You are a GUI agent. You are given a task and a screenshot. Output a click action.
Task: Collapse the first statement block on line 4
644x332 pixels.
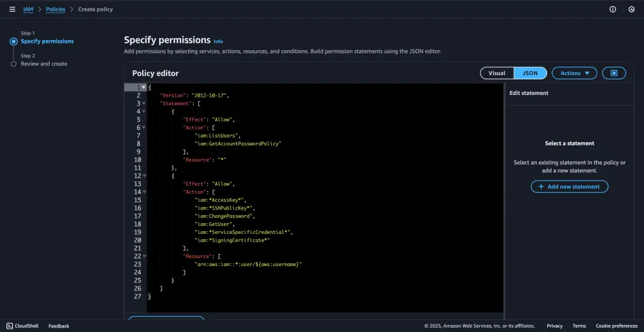pos(144,112)
